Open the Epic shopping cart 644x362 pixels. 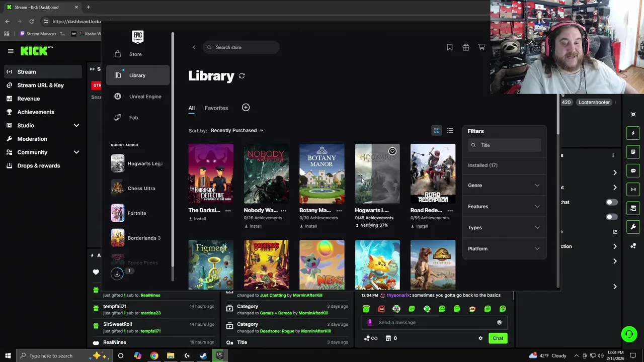[x=481, y=47]
